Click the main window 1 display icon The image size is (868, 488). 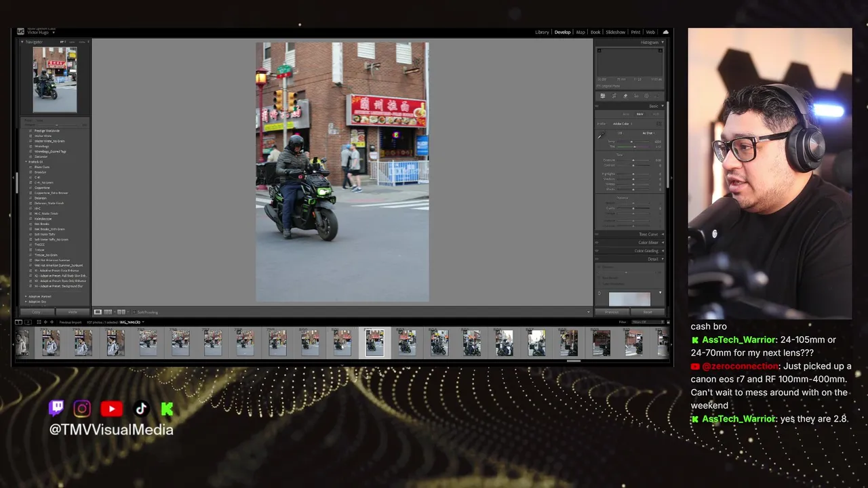tap(18, 322)
